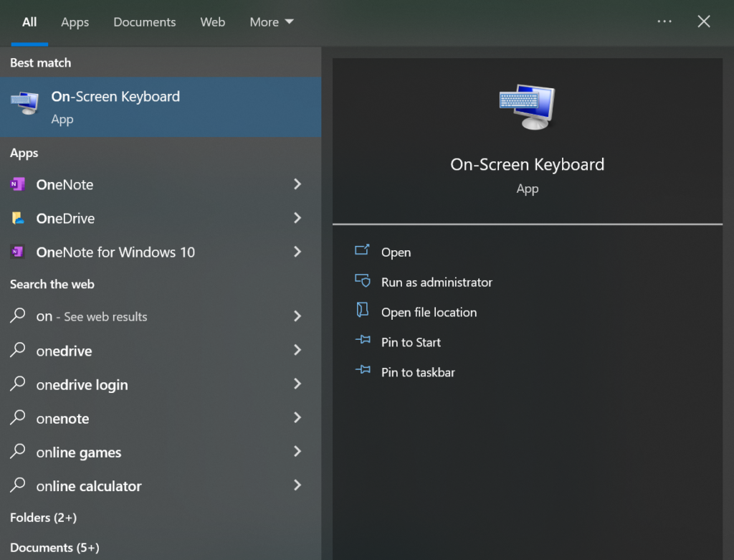Image resolution: width=734 pixels, height=560 pixels.
Task: Select the Apps filter tab
Action: tap(75, 22)
